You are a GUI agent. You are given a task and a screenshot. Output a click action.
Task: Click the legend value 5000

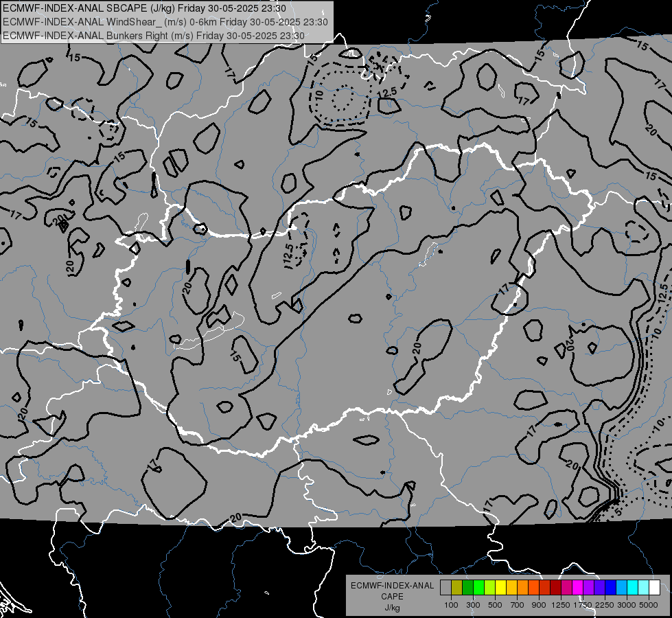649,605
